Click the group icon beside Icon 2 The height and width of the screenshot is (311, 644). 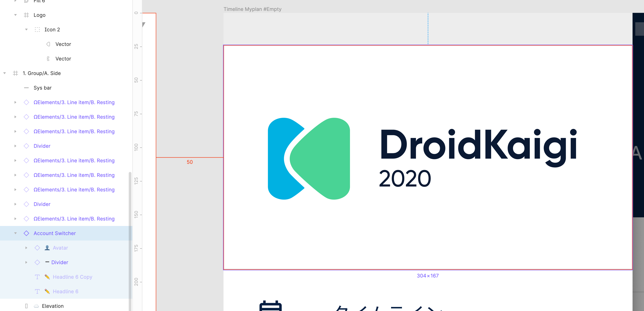click(x=37, y=30)
